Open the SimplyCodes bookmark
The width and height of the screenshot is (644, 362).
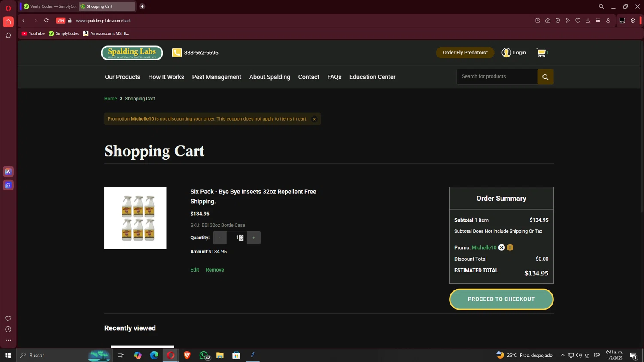coord(64,33)
